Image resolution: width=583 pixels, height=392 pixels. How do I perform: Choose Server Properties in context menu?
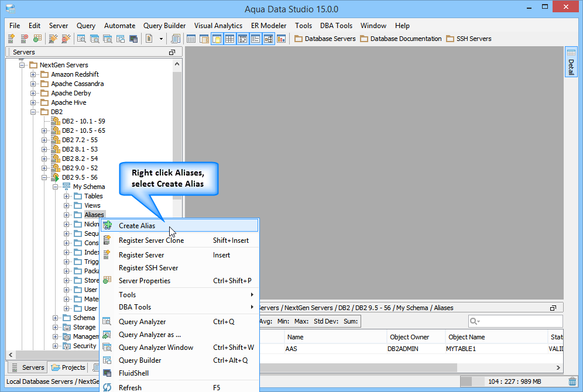[x=180, y=280]
